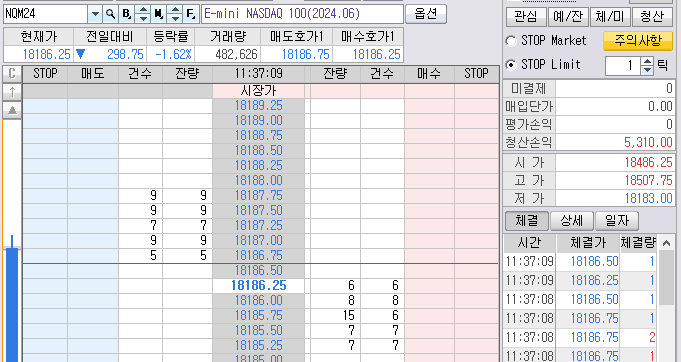681x362 pixels.
Task: Select price 18187.00 in the ladder
Action: point(258,240)
